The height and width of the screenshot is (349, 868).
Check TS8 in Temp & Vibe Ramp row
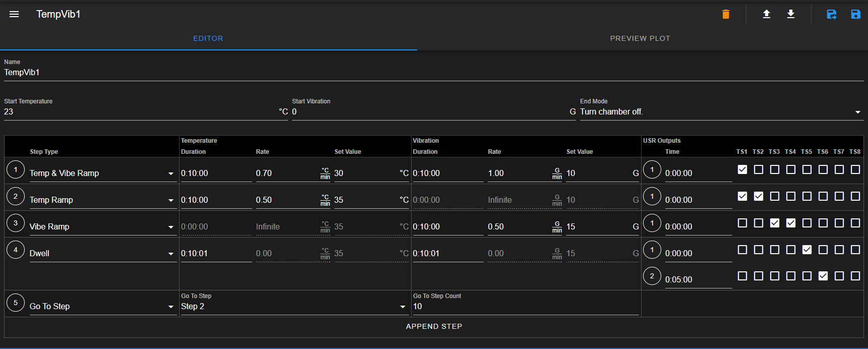[x=855, y=169]
